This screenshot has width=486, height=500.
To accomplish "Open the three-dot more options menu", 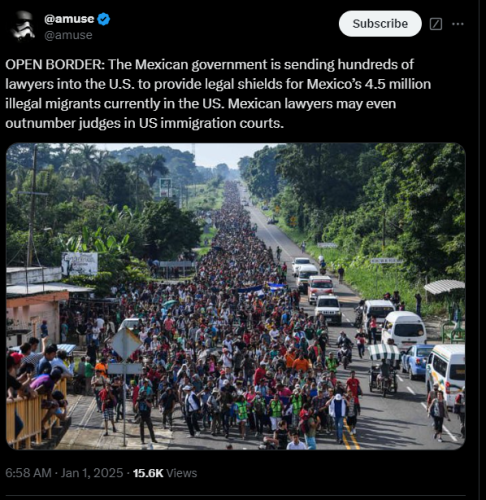I will point(458,24).
